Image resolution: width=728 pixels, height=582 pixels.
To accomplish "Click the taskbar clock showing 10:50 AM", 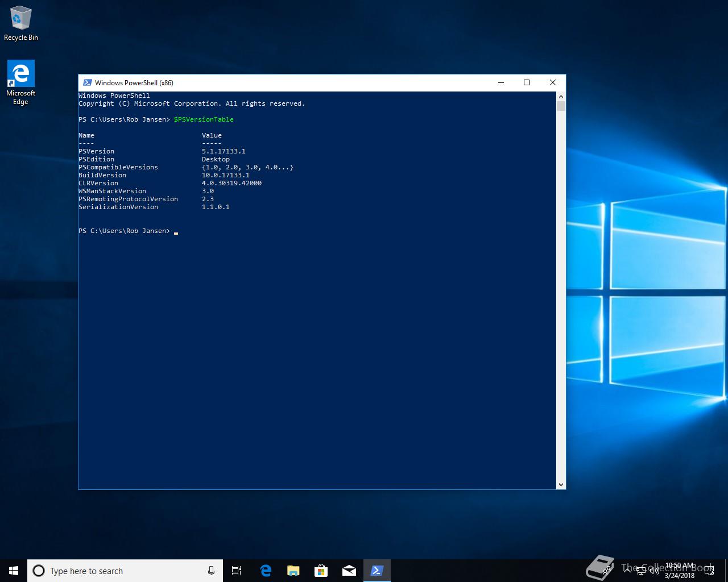I will 680,571.
